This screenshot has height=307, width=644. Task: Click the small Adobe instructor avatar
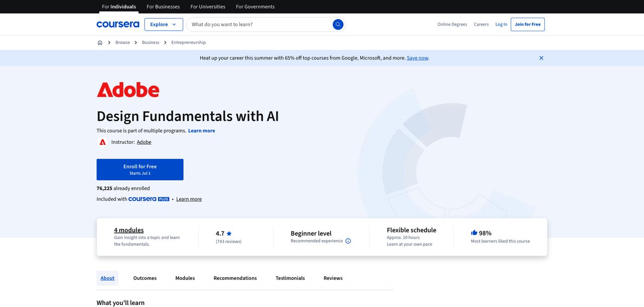[x=102, y=142]
